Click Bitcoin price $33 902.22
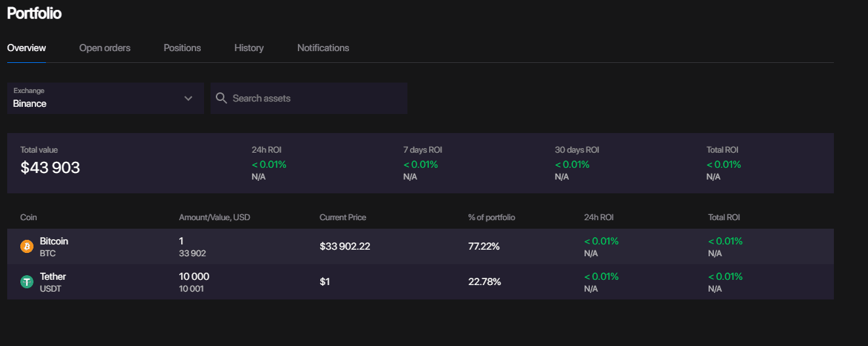This screenshot has height=346, width=868. (x=345, y=246)
